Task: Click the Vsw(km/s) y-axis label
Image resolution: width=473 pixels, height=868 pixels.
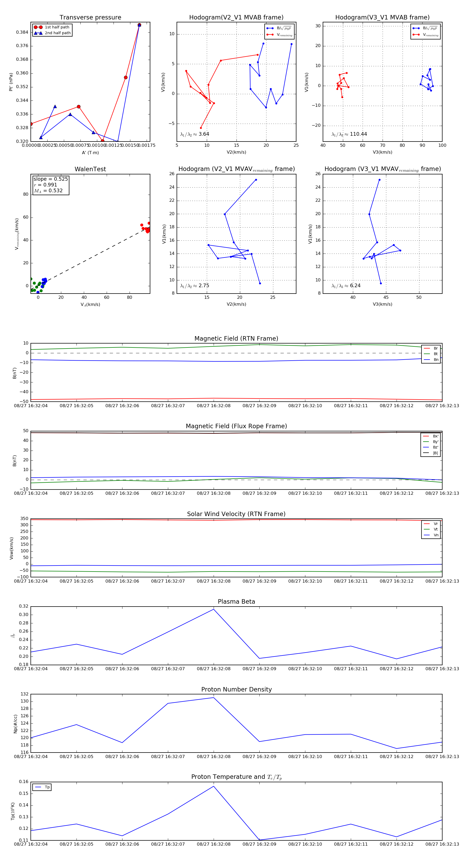Action: click(x=12, y=548)
